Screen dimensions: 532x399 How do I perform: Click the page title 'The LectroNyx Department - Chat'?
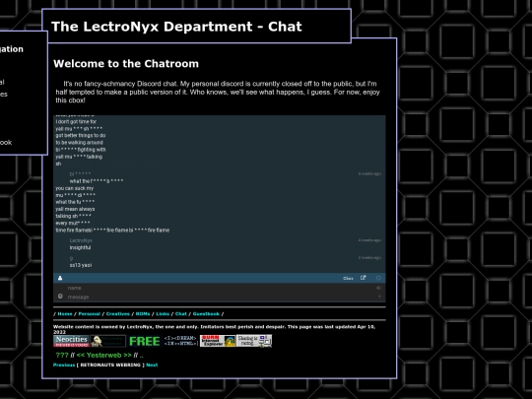coord(176,27)
